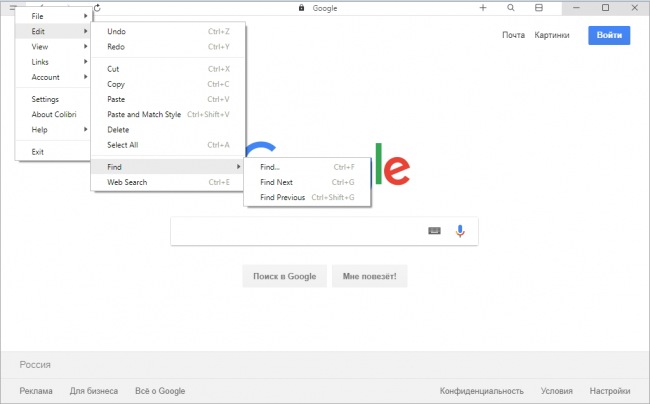The height and width of the screenshot is (404, 650).
Task: Choose Web Search in Edit menu
Action: tap(168, 182)
